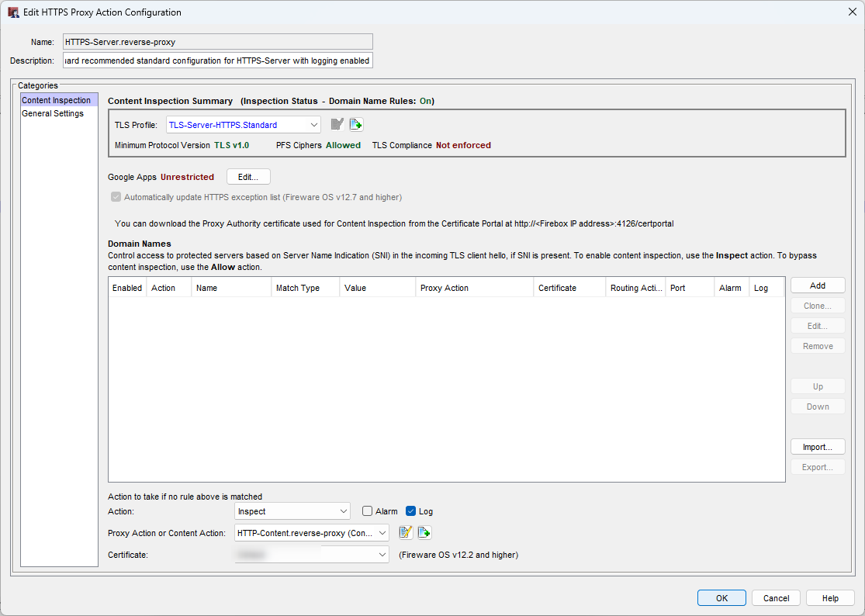Viewport: 865px width, 616px height.
Task: Click the 'Unrestricted' Google Apps status
Action: click(x=187, y=177)
